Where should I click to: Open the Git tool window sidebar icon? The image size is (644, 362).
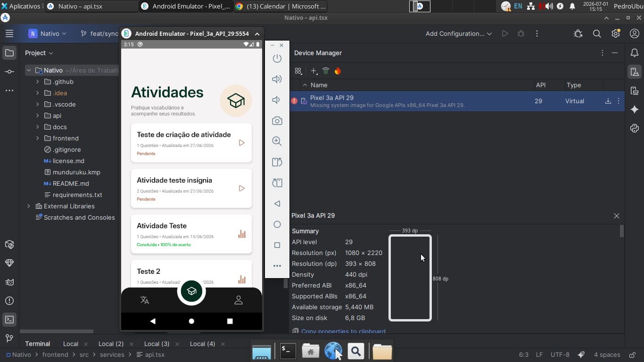pyautogui.click(x=9, y=338)
